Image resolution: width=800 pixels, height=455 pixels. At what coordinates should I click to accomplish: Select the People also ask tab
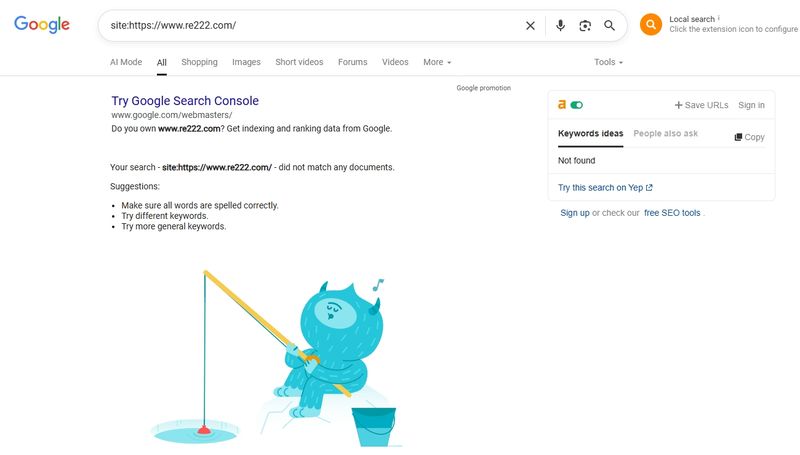(665, 134)
